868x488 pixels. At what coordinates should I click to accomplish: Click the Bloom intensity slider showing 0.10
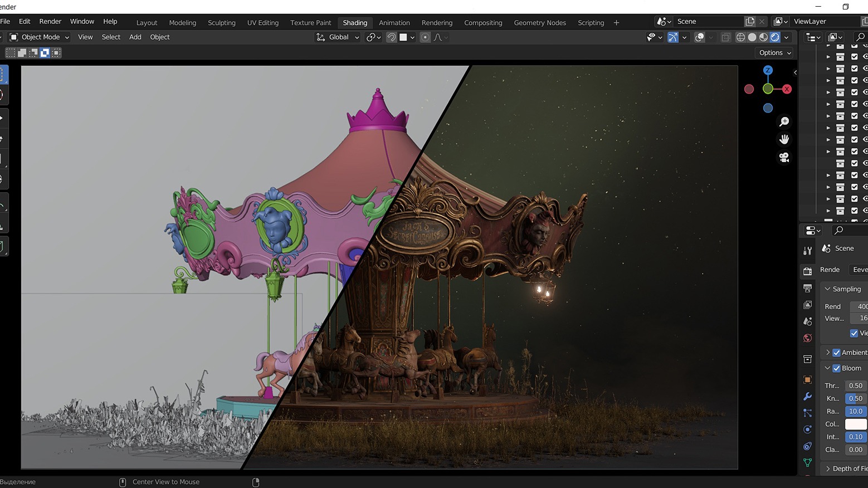point(856,437)
